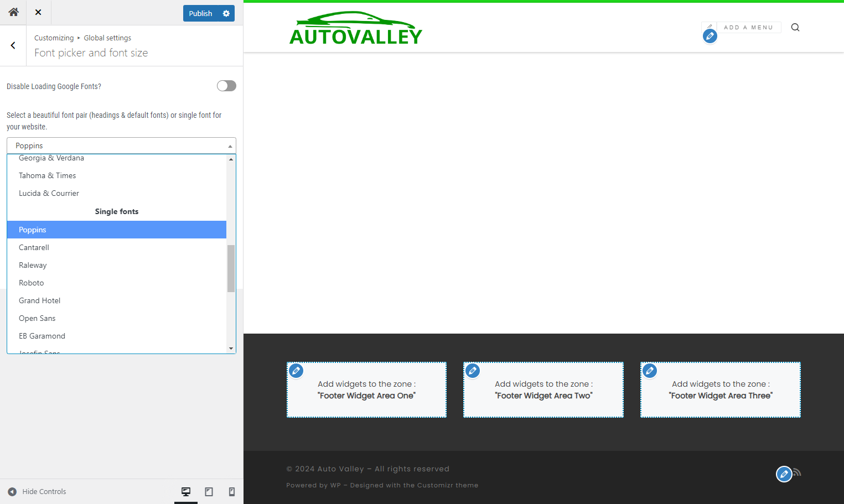The height and width of the screenshot is (504, 844).
Task: Choose Roboto single font
Action: coord(116,283)
